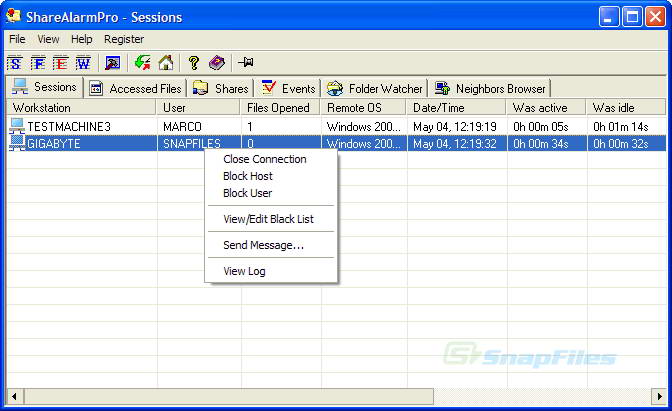Click the green and red arrows toolbar icon
The image size is (672, 411).
[x=142, y=63]
